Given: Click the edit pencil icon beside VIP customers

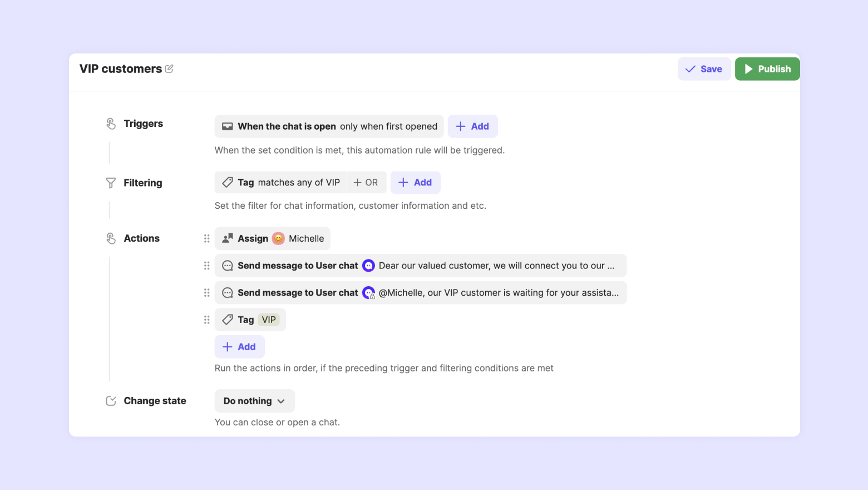Looking at the screenshot, I should coord(169,68).
